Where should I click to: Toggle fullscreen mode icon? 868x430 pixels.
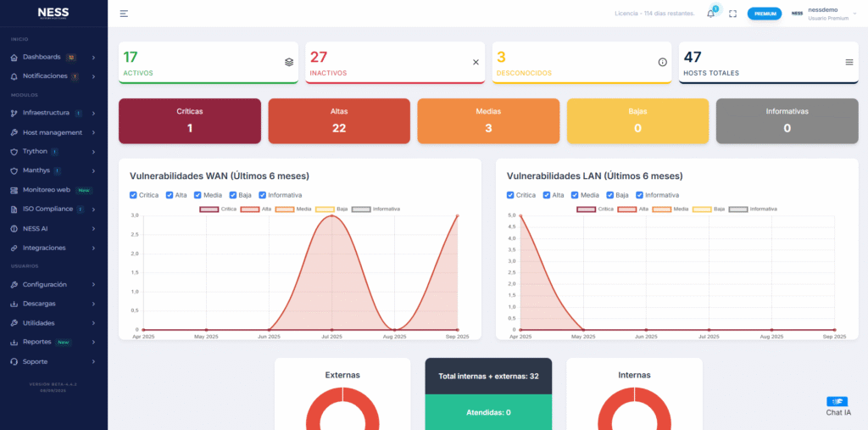(732, 14)
